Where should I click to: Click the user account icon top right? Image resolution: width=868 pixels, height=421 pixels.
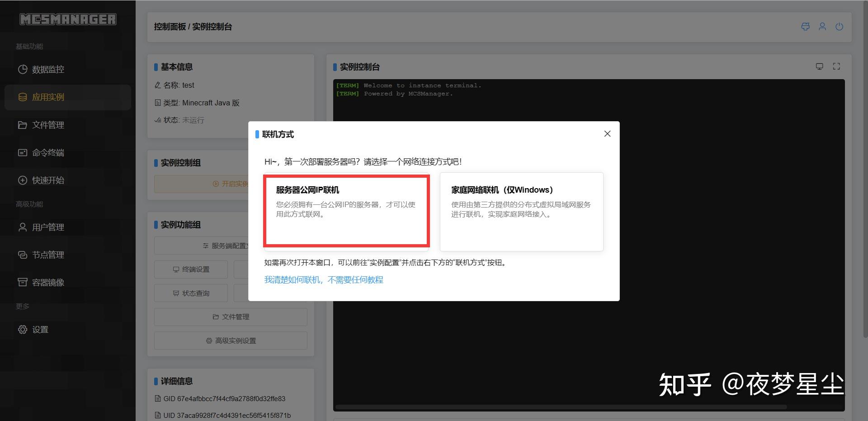(822, 26)
